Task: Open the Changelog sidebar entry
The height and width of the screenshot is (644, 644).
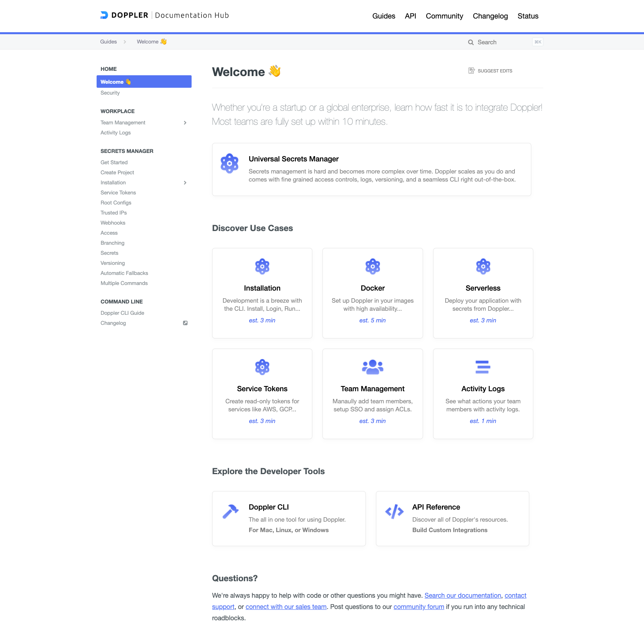Action: pos(113,323)
